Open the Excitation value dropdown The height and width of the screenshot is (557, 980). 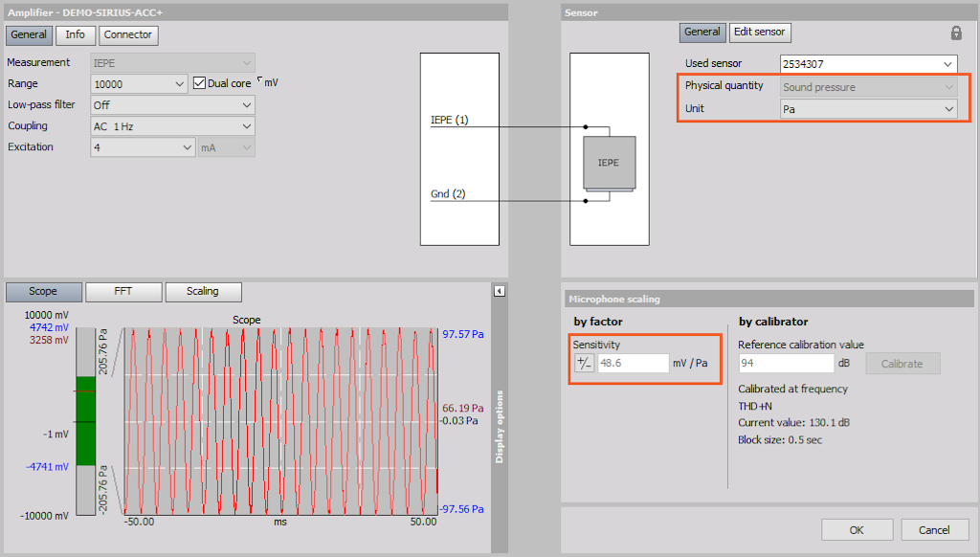(x=143, y=147)
